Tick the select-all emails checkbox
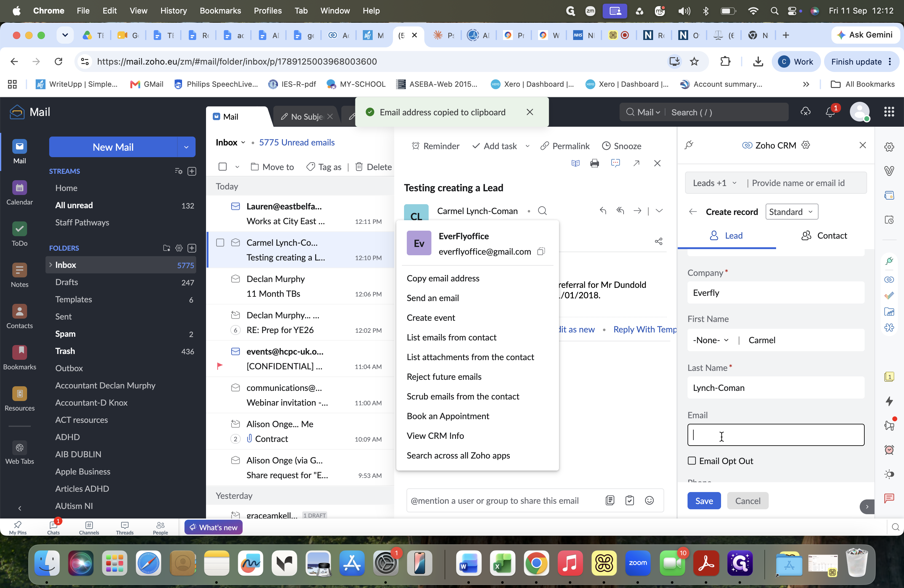This screenshot has width=904, height=588. [223, 167]
